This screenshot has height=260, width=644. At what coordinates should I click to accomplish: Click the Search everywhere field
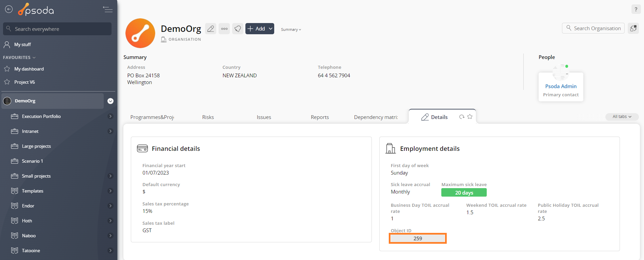pyautogui.click(x=57, y=29)
